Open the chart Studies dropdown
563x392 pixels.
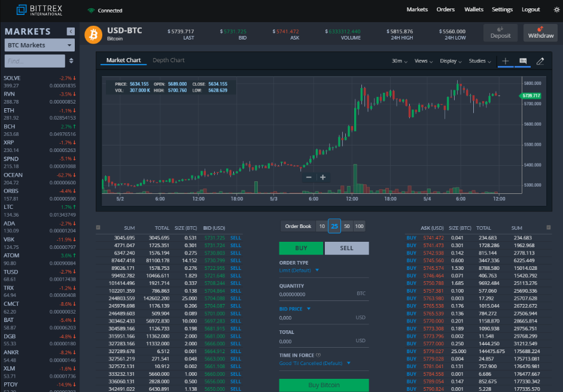[480, 61]
